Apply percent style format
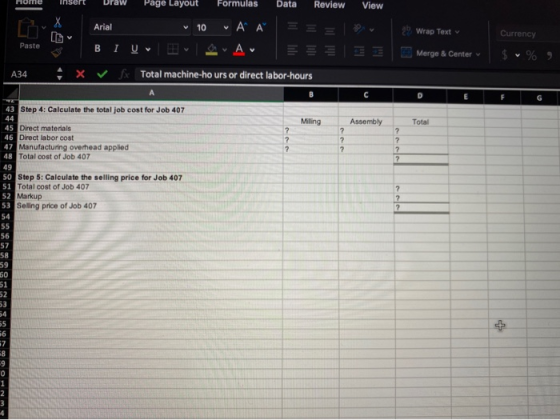This screenshot has width=560, height=420. pos(531,55)
